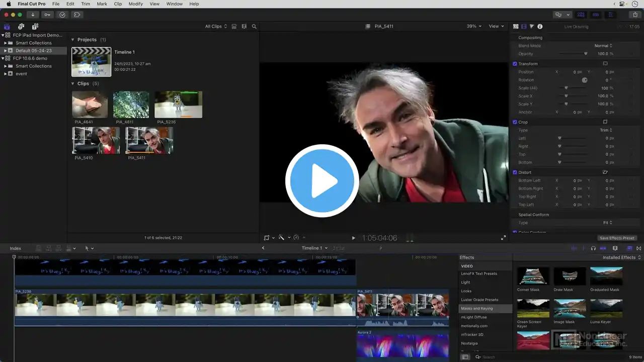Toggle full screen viewer arrows icon
Image resolution: width=644 pixels, height=362 pixels.
[x=503, y=238]
